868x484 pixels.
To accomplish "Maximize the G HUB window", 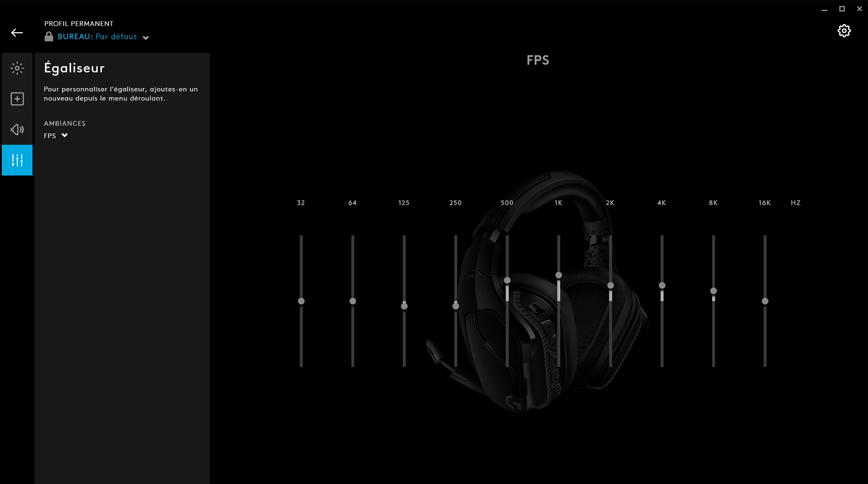I will coord(842,9).
